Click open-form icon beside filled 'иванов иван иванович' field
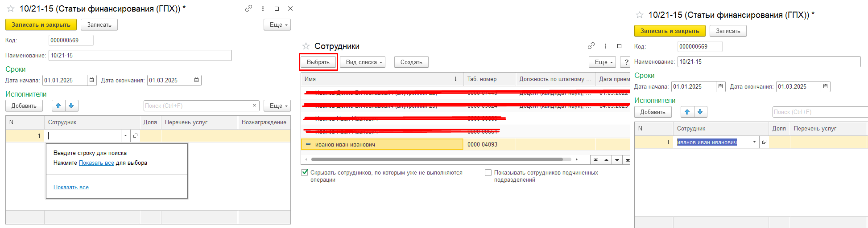The image size is (868, 228). coord(764,142)
